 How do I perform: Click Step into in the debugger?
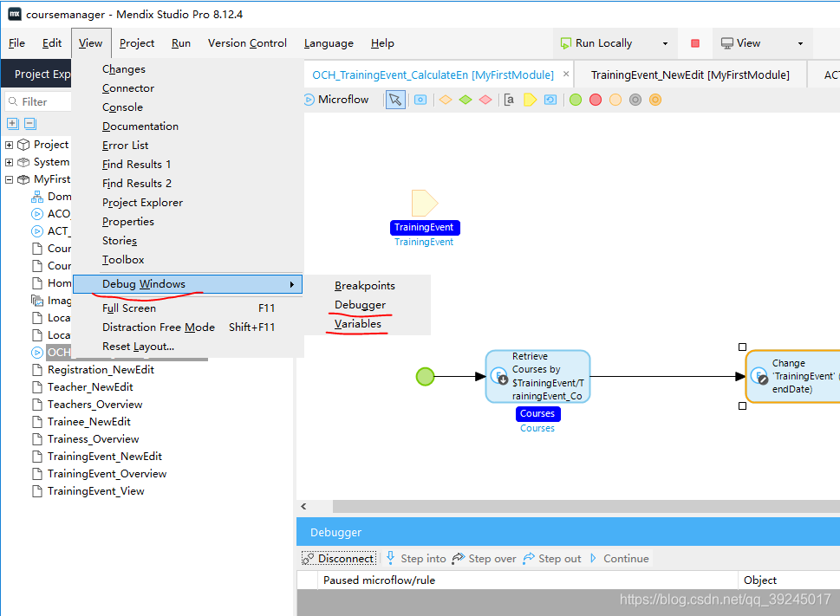(x=416, y=559)
